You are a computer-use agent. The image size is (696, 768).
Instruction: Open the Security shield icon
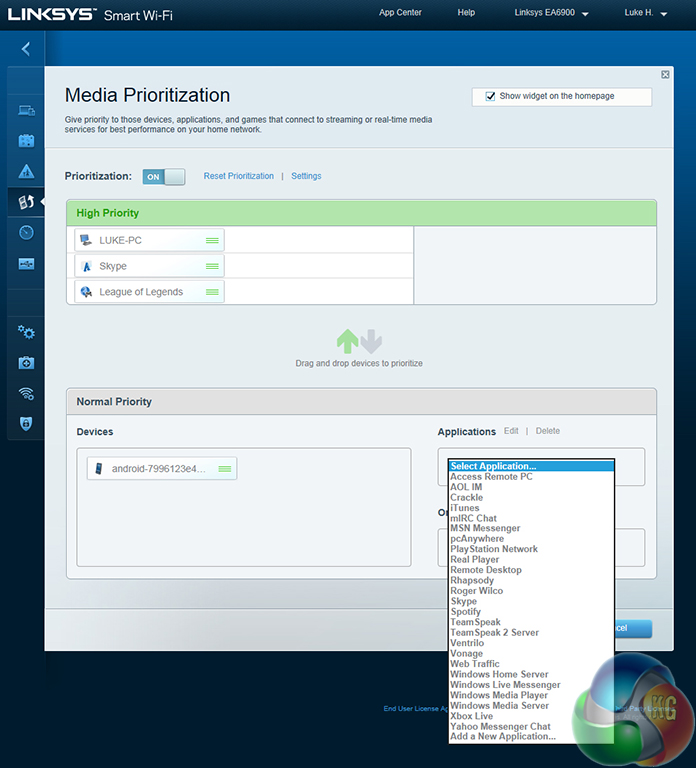tap(26, 423)
